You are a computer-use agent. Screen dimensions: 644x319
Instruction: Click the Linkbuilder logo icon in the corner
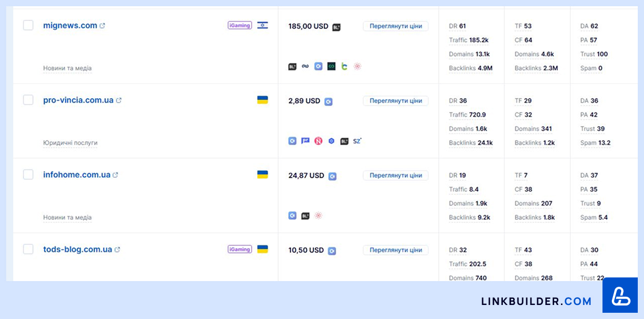click(x=620, y=295)
